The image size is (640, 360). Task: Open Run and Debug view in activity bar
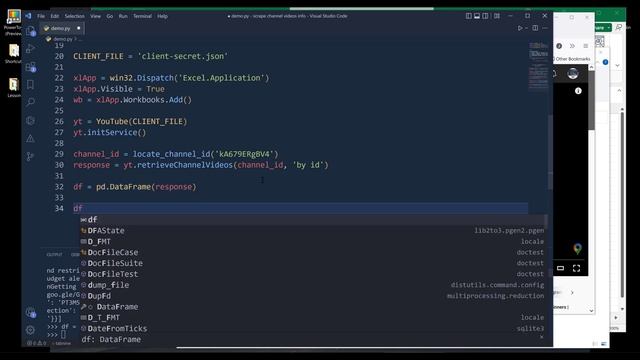(x=31, y=49)
